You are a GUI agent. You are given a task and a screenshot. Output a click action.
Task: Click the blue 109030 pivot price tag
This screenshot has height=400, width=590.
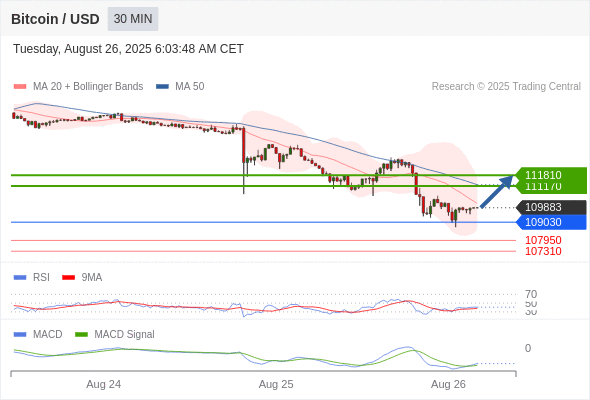551,222
